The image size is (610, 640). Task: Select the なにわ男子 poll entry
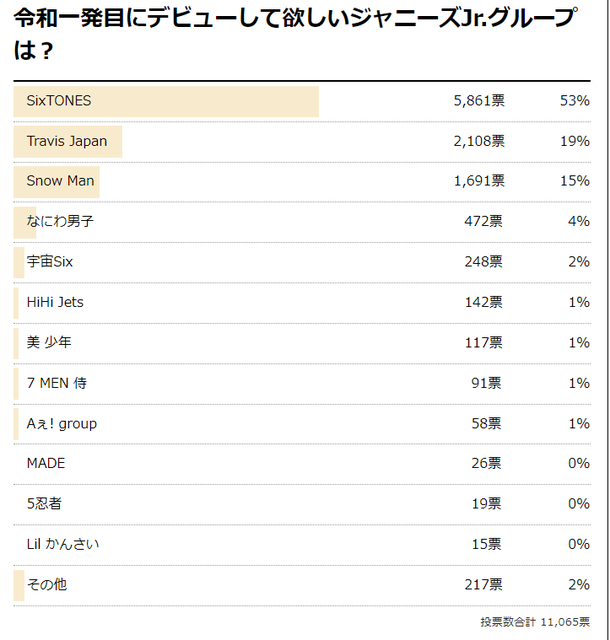tap(60, 221)
